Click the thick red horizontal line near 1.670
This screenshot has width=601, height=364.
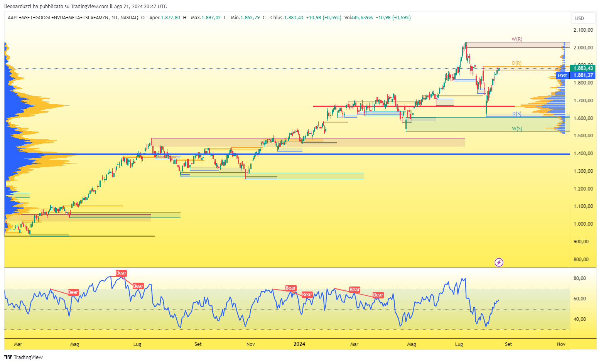coord(414,106)
